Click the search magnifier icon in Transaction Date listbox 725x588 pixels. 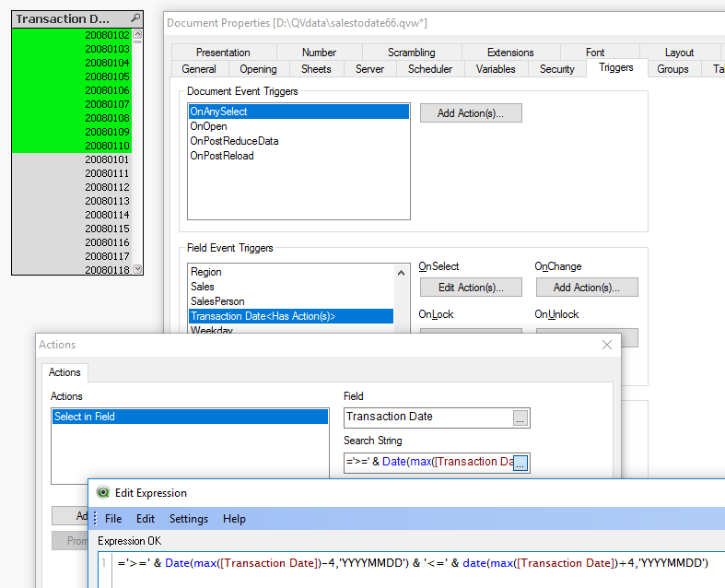[x=135, y=18]
